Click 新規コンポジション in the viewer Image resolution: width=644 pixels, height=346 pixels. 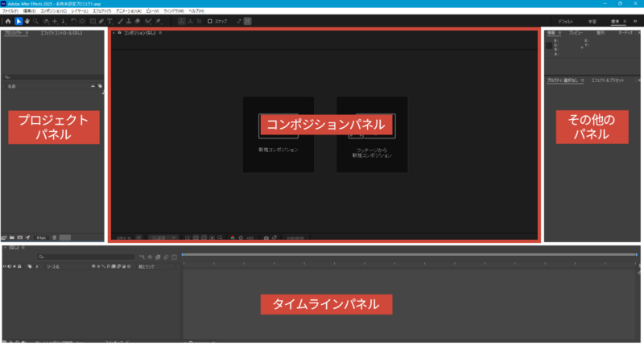coord(279,134)
